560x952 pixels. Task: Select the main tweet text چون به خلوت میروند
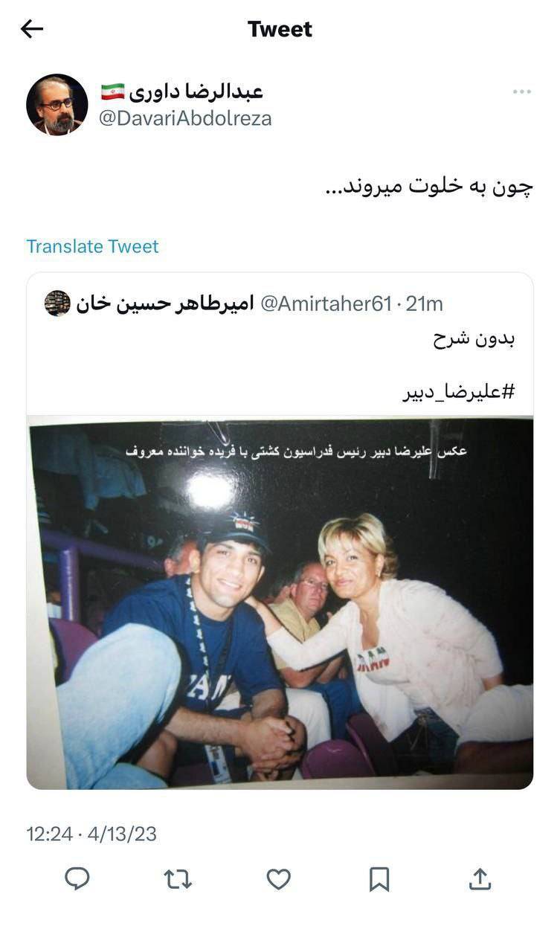pos(429,186)
